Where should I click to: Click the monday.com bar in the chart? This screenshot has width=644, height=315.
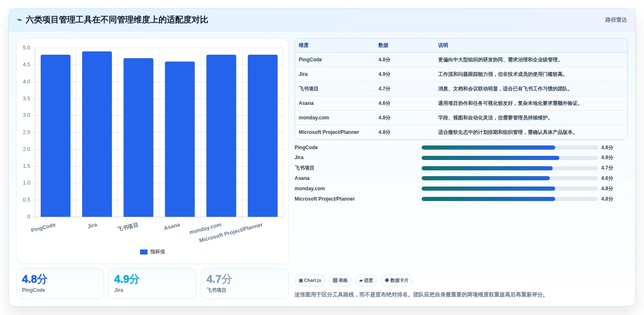coord(221,136)
